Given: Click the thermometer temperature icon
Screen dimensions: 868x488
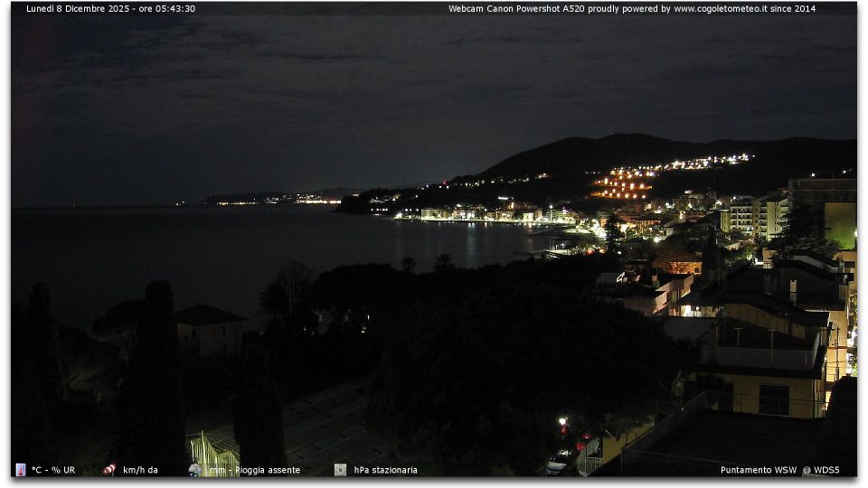Looking at the screenshot, I should click(21, 470).
